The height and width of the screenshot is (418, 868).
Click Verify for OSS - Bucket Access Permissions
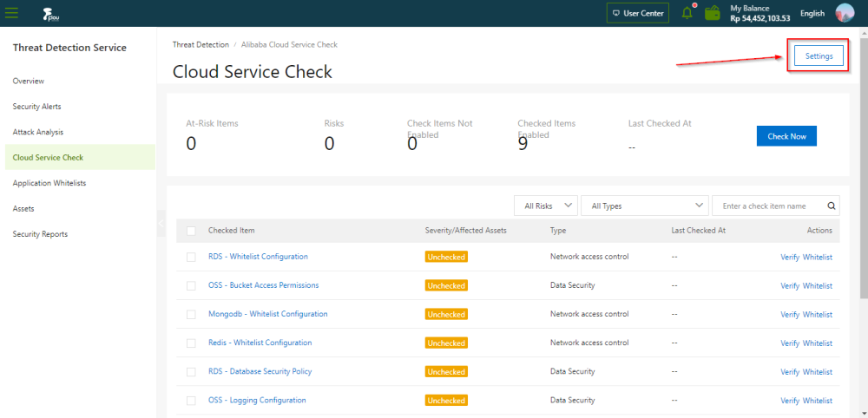(x=790, y=286)
